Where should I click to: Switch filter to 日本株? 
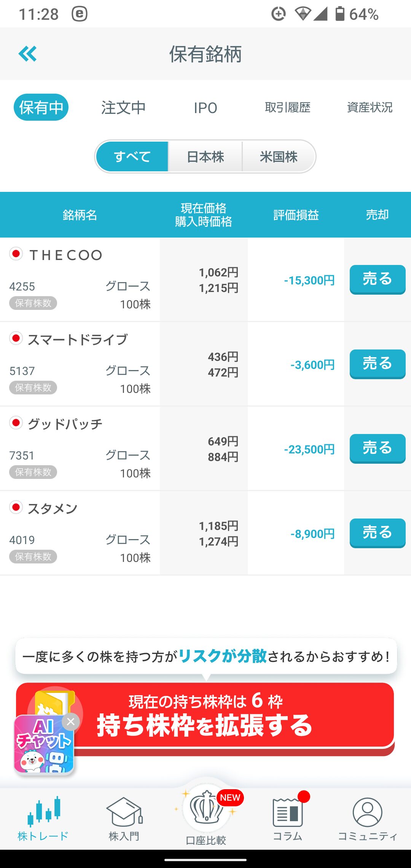[205, 156]
